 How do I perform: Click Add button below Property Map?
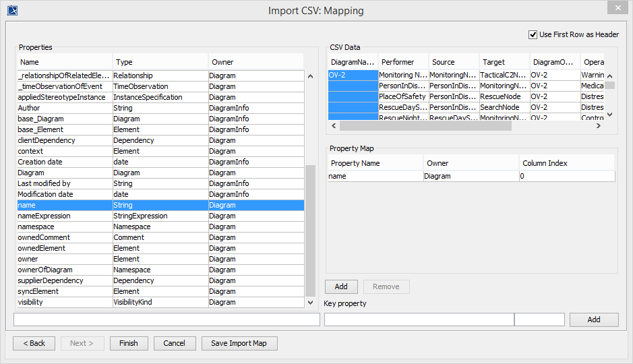click(x=341, y=286)
